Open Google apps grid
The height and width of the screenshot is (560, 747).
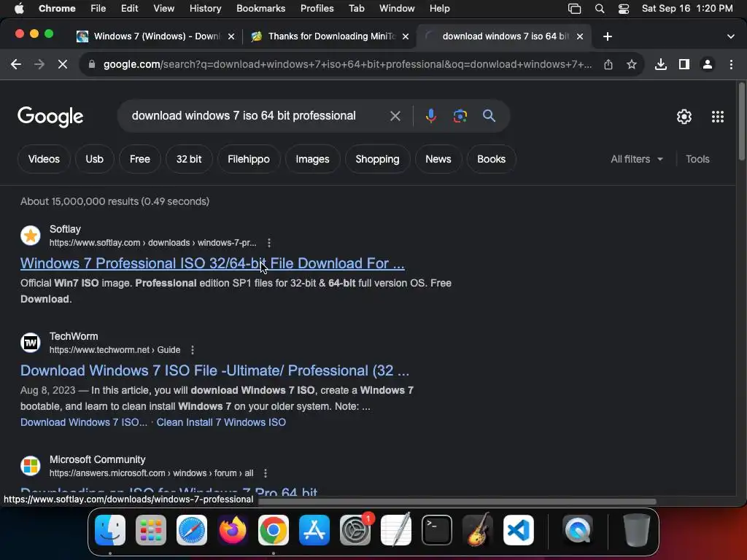718,117
